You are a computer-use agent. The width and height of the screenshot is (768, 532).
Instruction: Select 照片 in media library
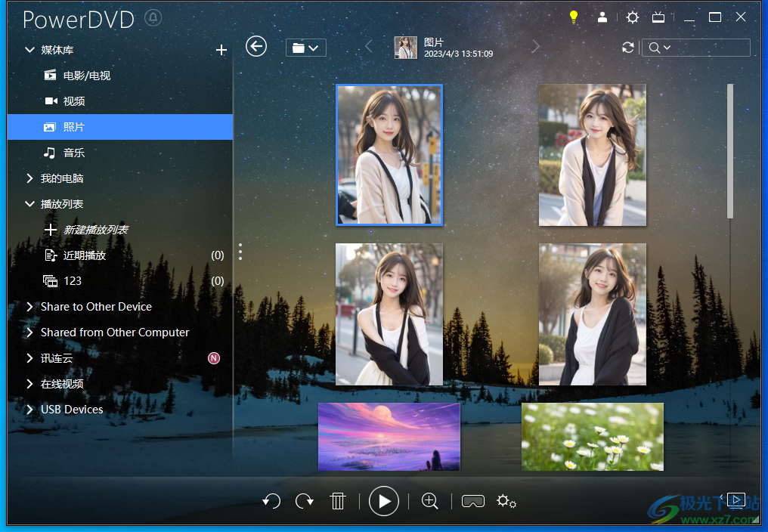(x=120, y=127)
